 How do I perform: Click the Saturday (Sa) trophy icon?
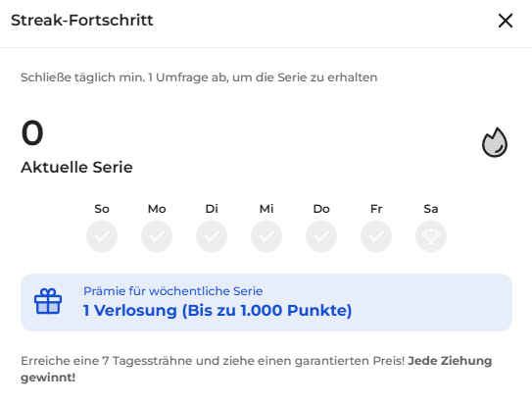click(x=431, y=236)
